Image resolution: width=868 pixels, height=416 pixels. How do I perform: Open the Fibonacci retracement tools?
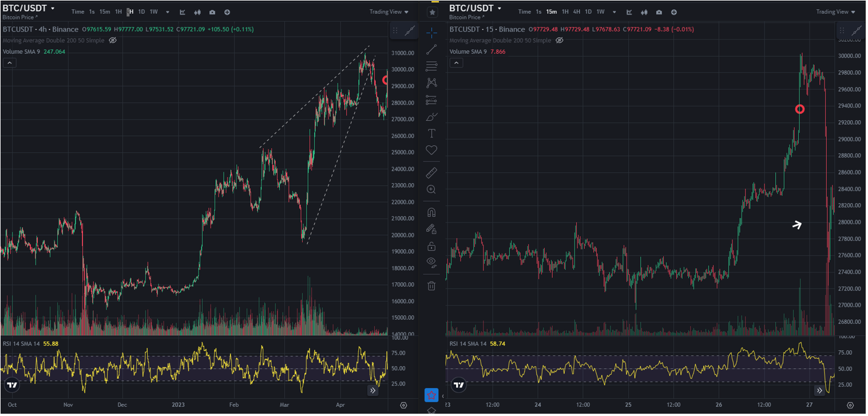[x=431, y=66]
